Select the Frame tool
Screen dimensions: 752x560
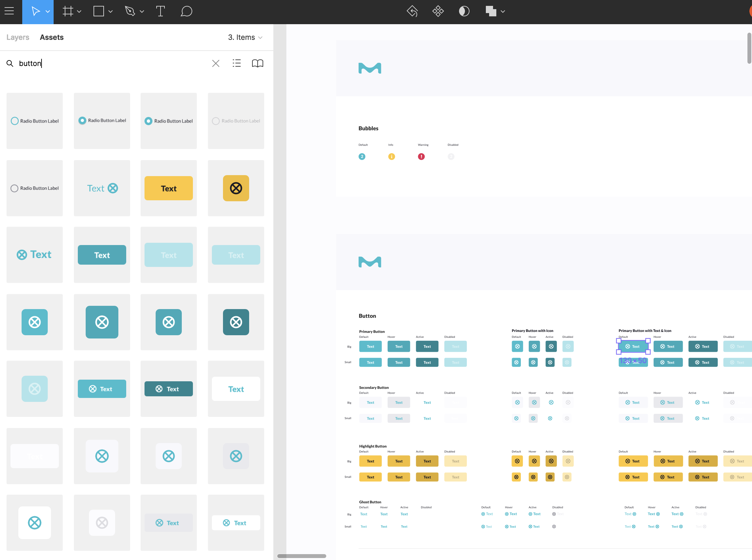[68, 11]
